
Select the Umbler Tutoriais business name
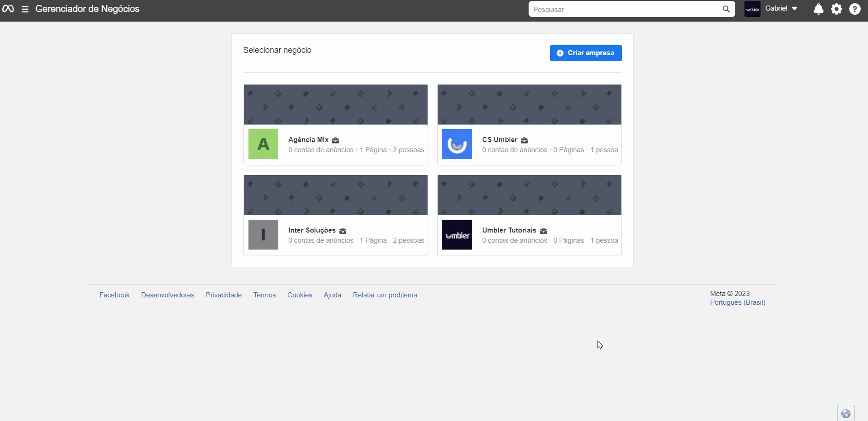509,230
